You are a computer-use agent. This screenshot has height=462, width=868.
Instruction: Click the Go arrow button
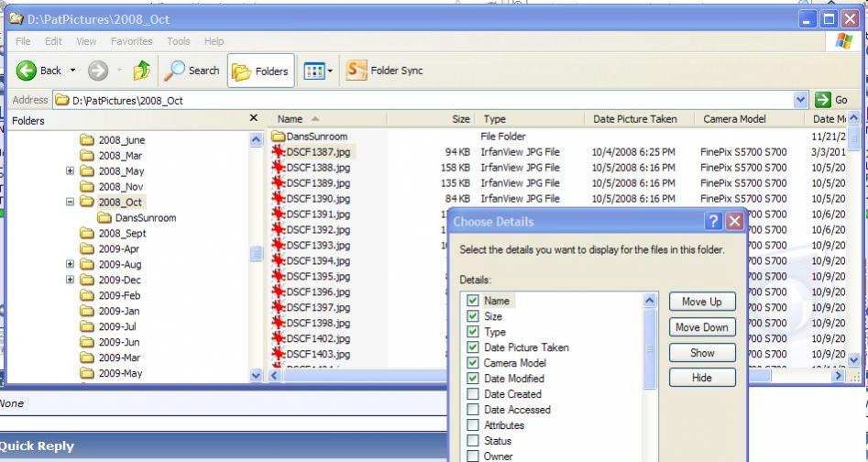[823, 100]
